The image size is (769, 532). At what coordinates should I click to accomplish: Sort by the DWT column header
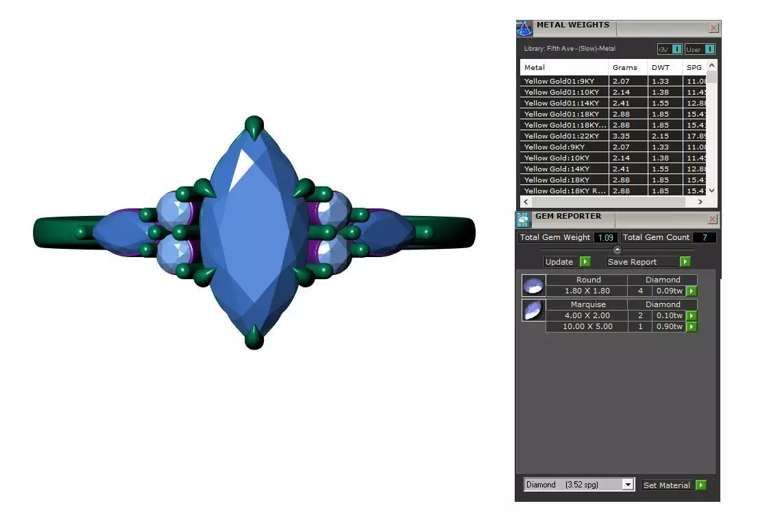pyautogui.click(x=665, y=68)
